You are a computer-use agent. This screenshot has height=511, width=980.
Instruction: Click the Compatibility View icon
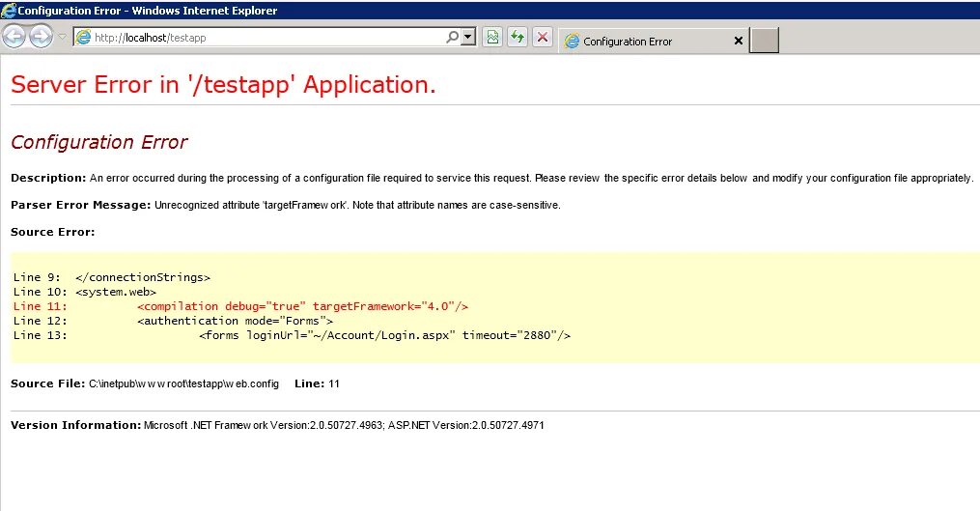coord(492,37)
